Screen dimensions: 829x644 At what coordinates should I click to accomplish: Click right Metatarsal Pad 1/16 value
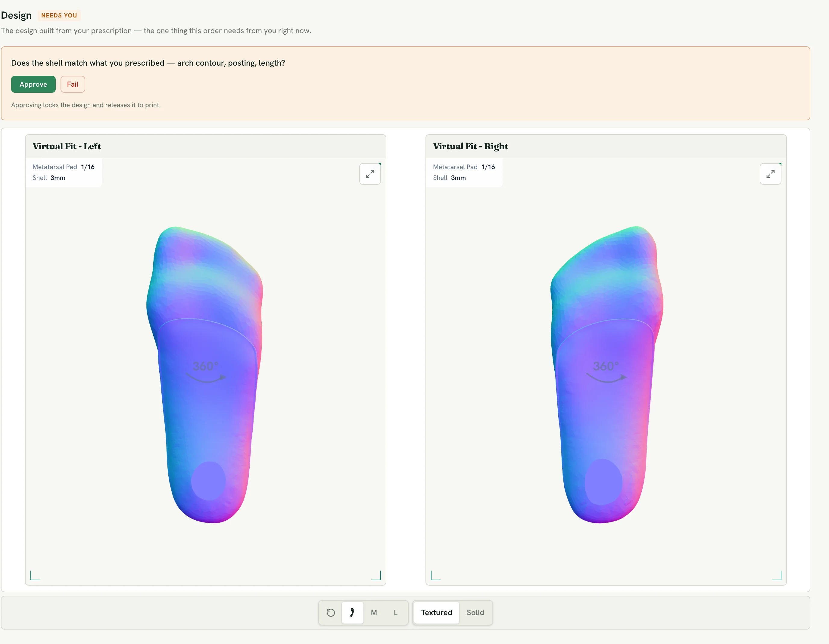point(488,167)
